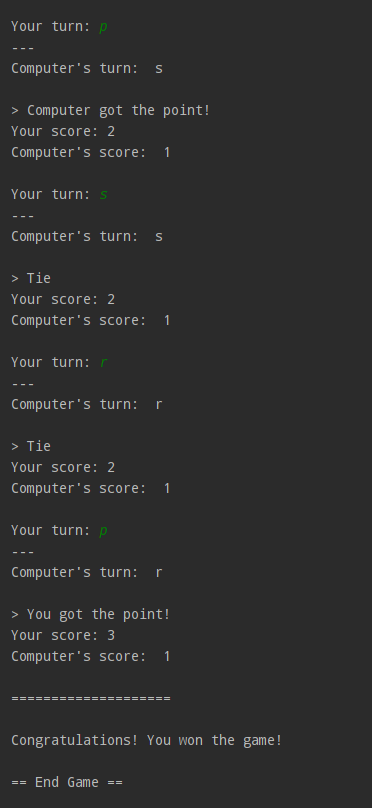372x808 pixels.
Task: Click 'You got the point!' line
Action: coord(91,614)
